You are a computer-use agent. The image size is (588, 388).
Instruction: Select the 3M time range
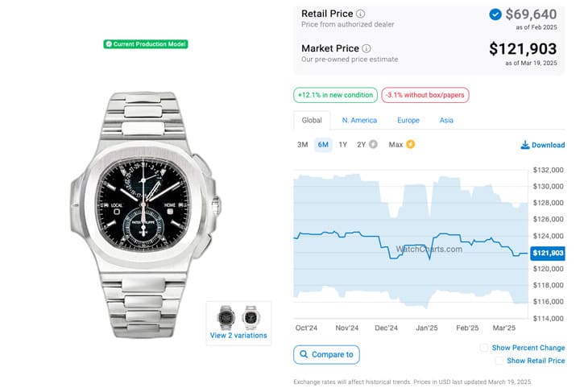point(302,145)
